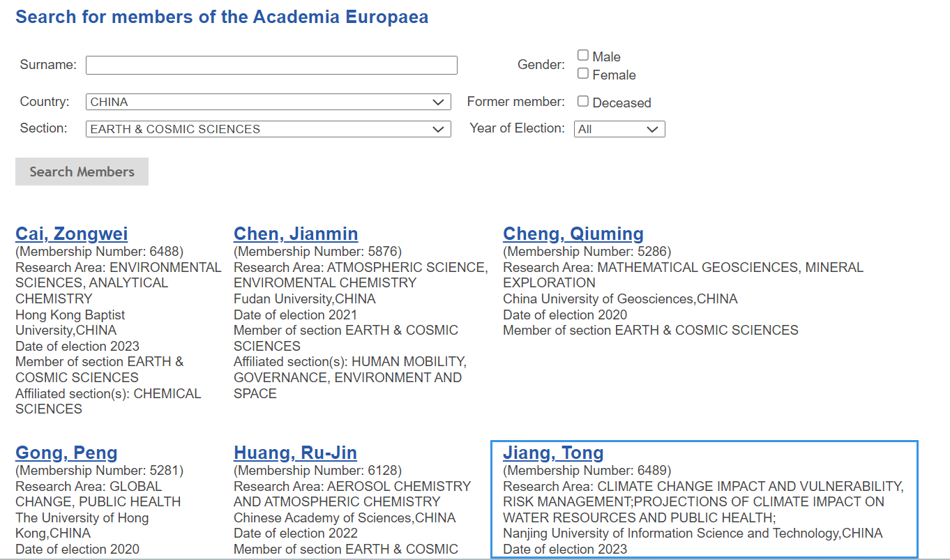950x560 pixels.
Task: Follow the Cheng, Qiuming link
Action: pyautogui.click(x=573, y=234)
